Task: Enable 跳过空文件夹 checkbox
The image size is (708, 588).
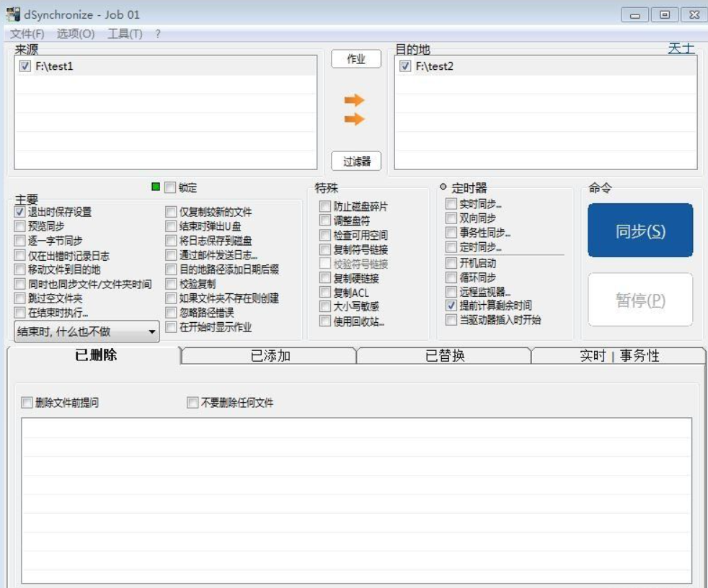Action: tap(19, 298)
